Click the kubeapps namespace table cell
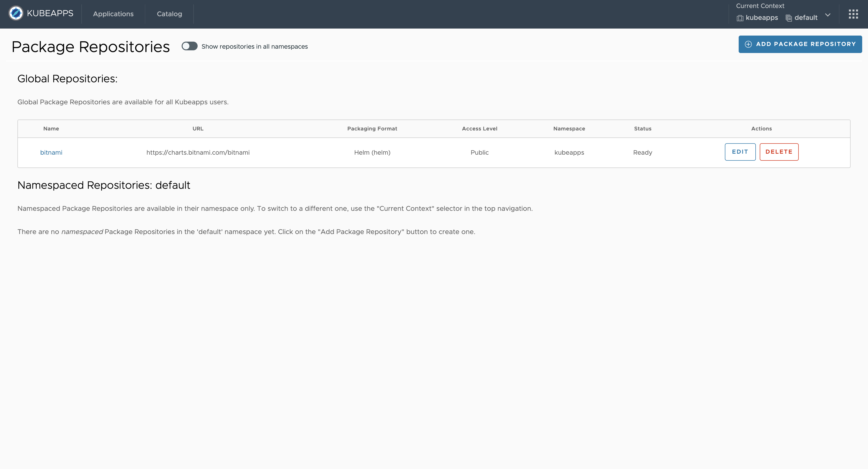Screen dimensions: 868x469 click(569, 152)
